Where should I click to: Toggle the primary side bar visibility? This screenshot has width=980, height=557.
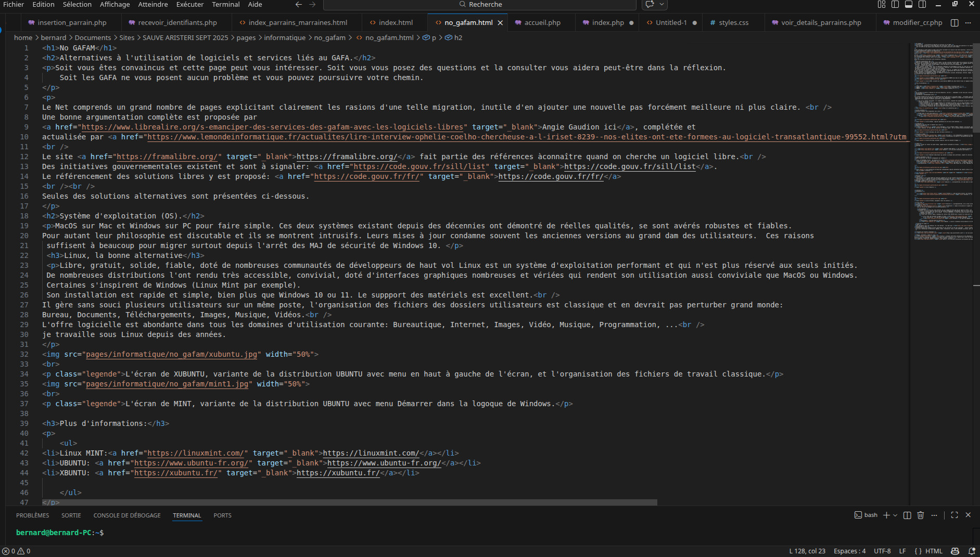point(895,4)
